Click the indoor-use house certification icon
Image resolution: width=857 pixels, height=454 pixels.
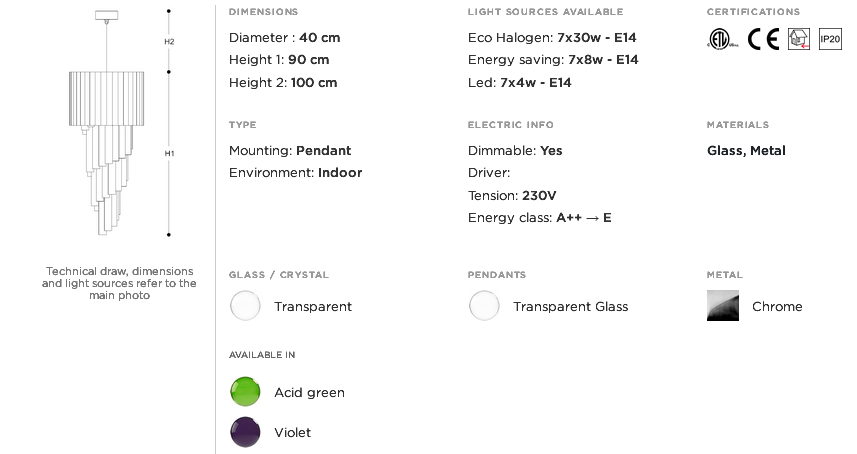[799, 39]
